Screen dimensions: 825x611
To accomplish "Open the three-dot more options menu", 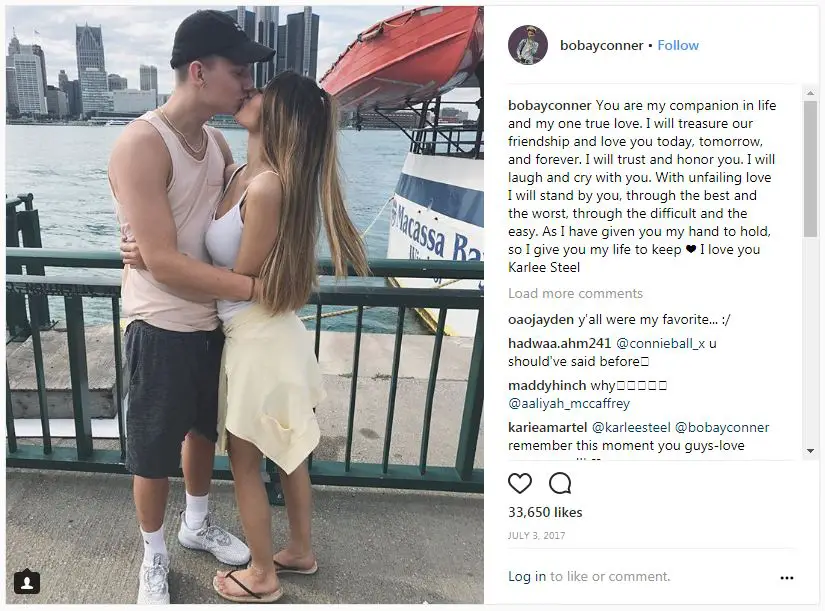I will 787,577.
